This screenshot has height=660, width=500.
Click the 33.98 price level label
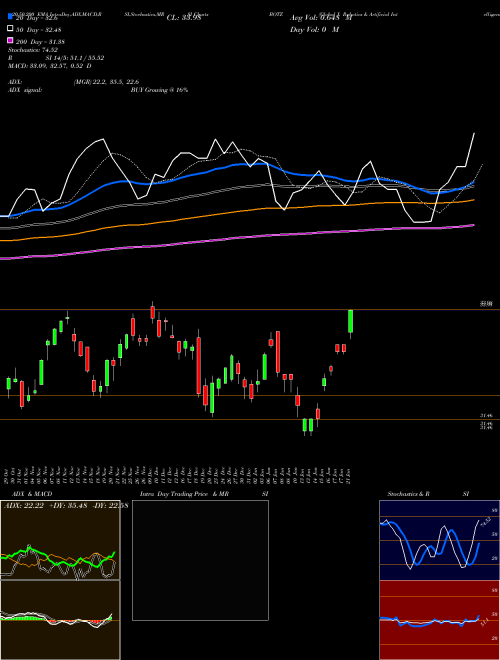pos(486,303)
